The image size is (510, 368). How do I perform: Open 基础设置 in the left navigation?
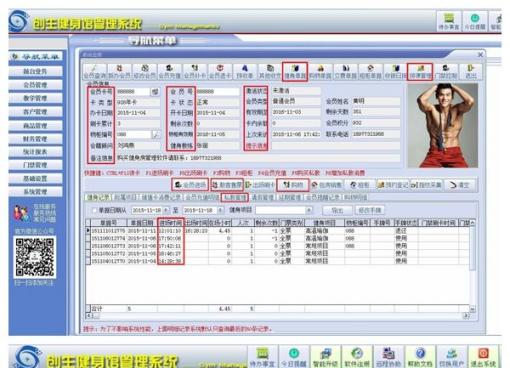tap(35, 179)
